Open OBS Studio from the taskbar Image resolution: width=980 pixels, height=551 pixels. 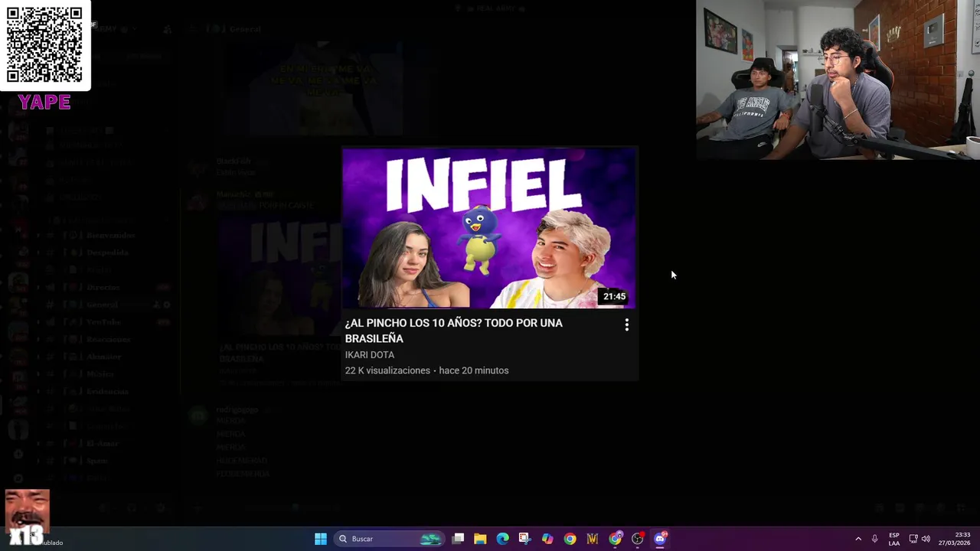click(638, 539)
